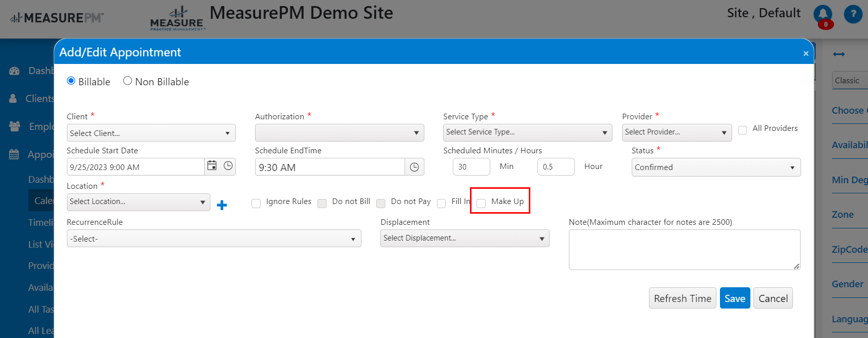Viewport: 868px width, 338px height.
Task: Open the Zone filter link
Action: click(843, 215)
